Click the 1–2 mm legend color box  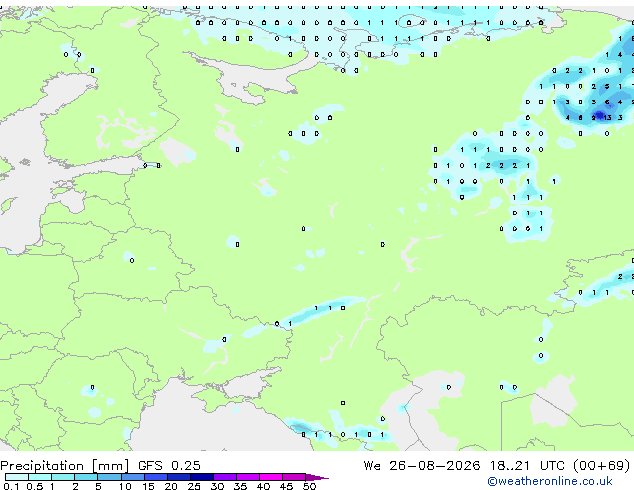coord(63,477)
